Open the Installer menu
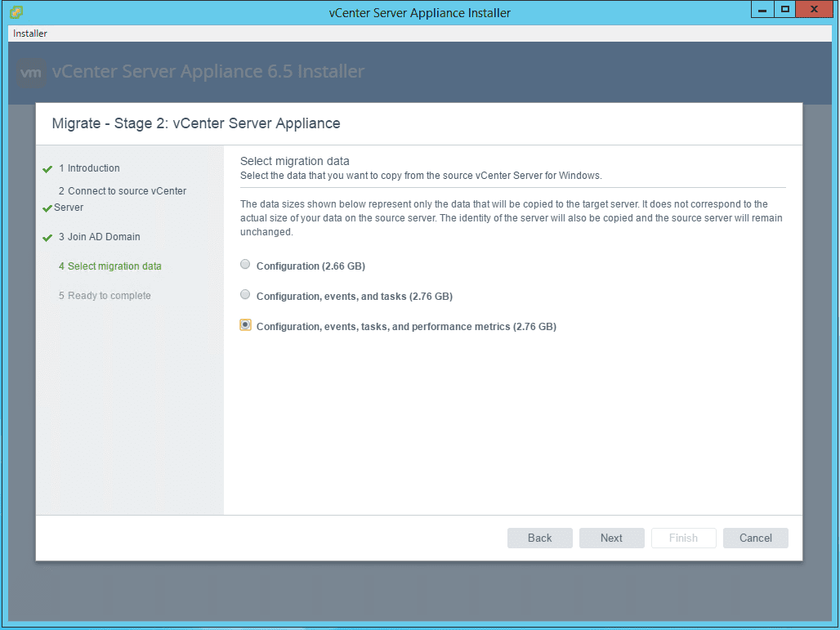The image size is (840, 630). point(30,34)
